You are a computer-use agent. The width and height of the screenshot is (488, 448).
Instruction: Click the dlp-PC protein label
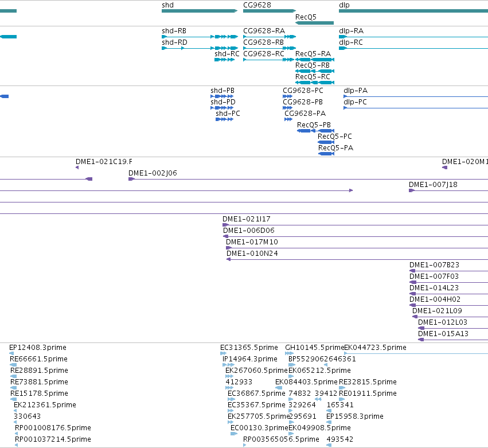pos(355,102)
